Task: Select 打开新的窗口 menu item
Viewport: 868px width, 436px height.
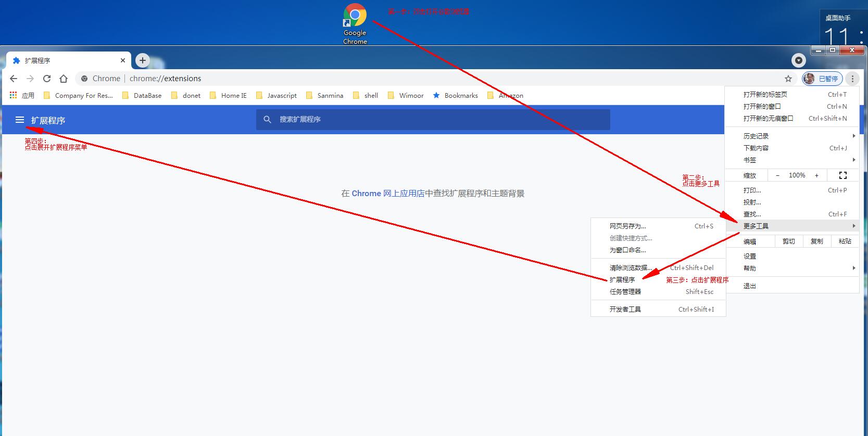Action: (x=792, y=107)
